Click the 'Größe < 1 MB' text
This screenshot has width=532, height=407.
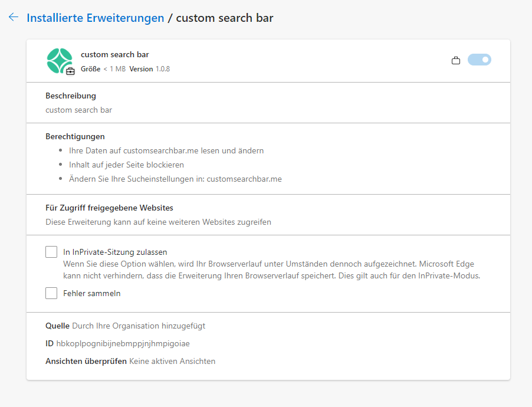click(103, 69)
